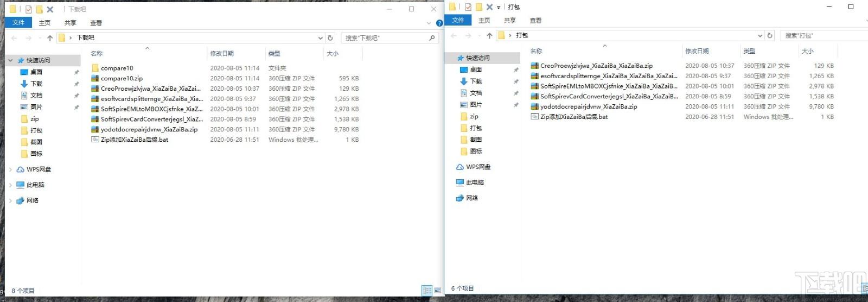Switch to details view in 下载吧 window
This screenshot has width=868, height=302.
[x=427, y=291]
